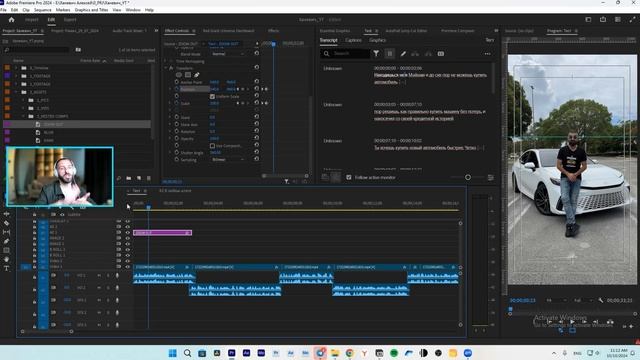Switch to the Essential Graphics tab
This screenshot has width=640, height=360.
coord(335,31)
